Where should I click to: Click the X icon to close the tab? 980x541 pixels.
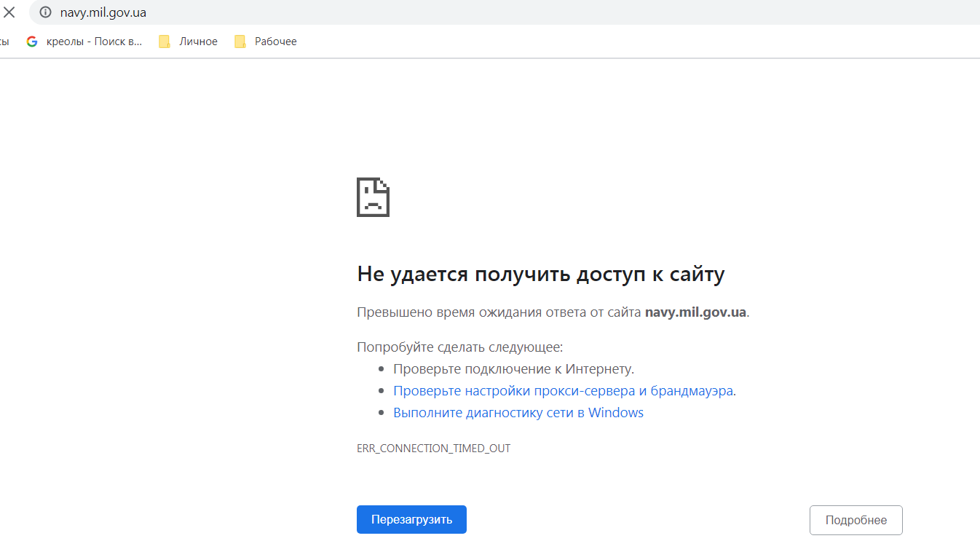[x=9, y=11]
